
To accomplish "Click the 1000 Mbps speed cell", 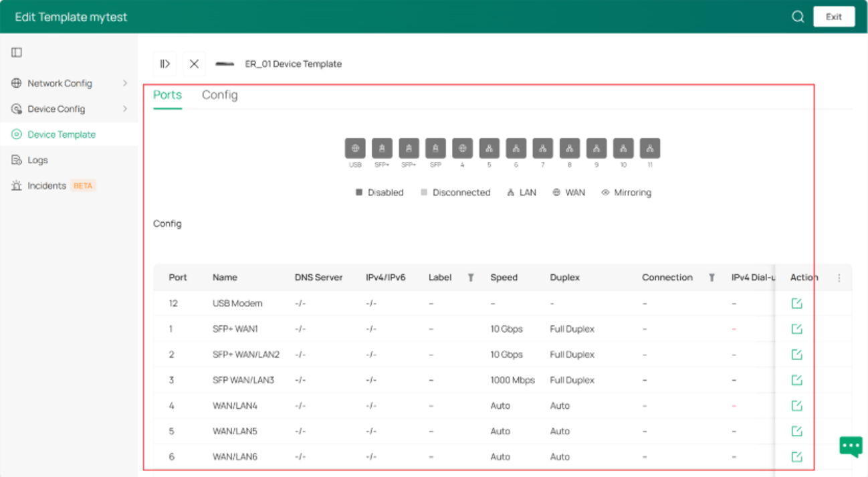I will coord(512,380).
